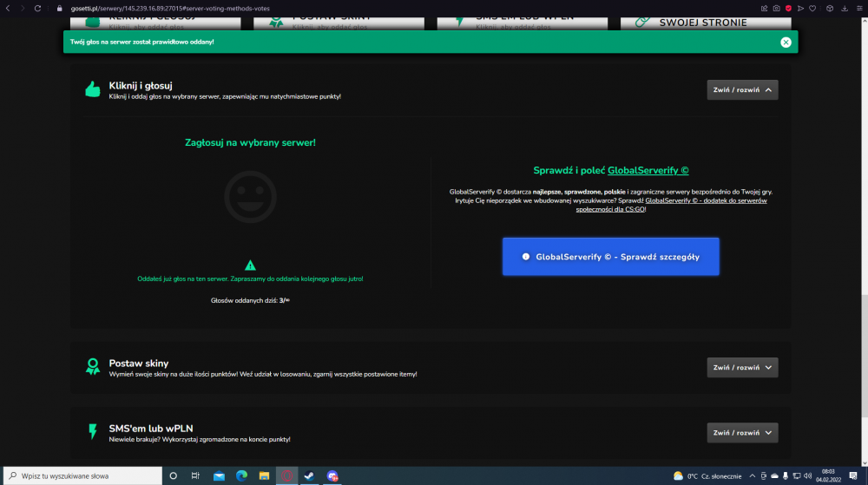
Task: Click the gosetti.pl address bar URL
Action: pos(170,9)
